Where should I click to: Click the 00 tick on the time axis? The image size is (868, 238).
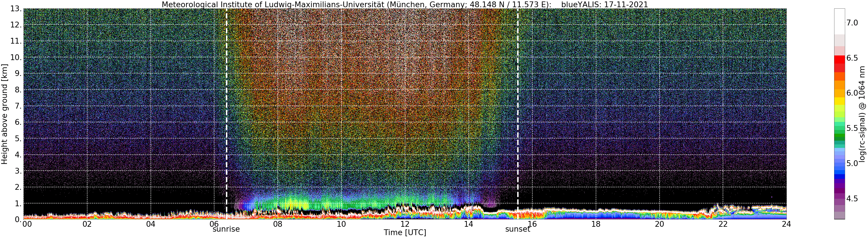[x=27, y=224]
